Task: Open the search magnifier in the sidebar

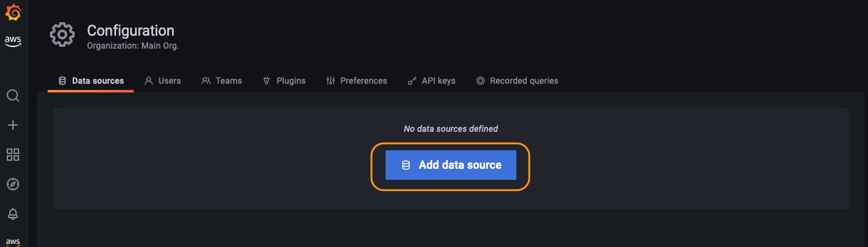Action: 13,95
